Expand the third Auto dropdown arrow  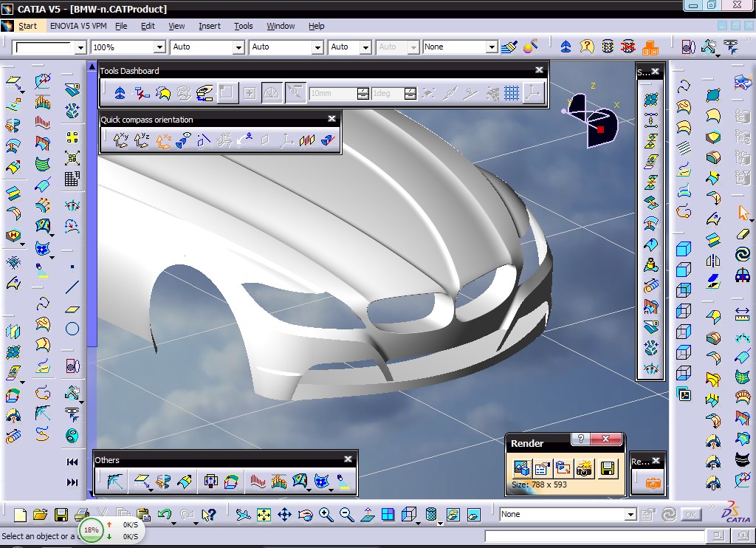pyautogui.click(x=365, y=47)
